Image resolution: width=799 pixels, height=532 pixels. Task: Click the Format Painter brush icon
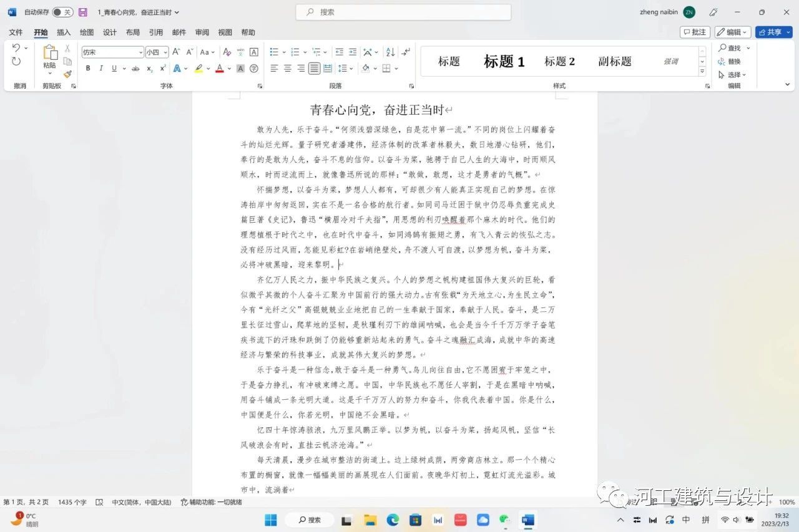(x=67, y=74)
